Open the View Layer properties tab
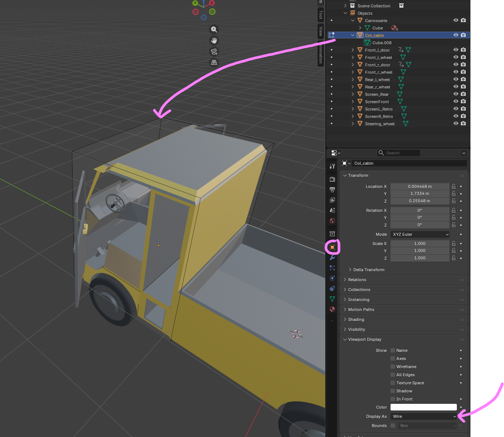The height and width of the screenshot is (437, 504). click(x=332, y=200)
